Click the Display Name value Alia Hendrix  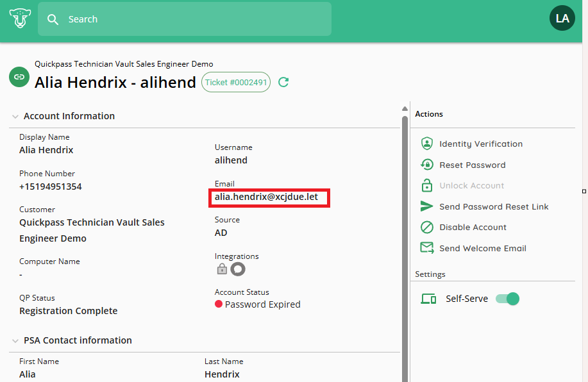tap(46, 150)
